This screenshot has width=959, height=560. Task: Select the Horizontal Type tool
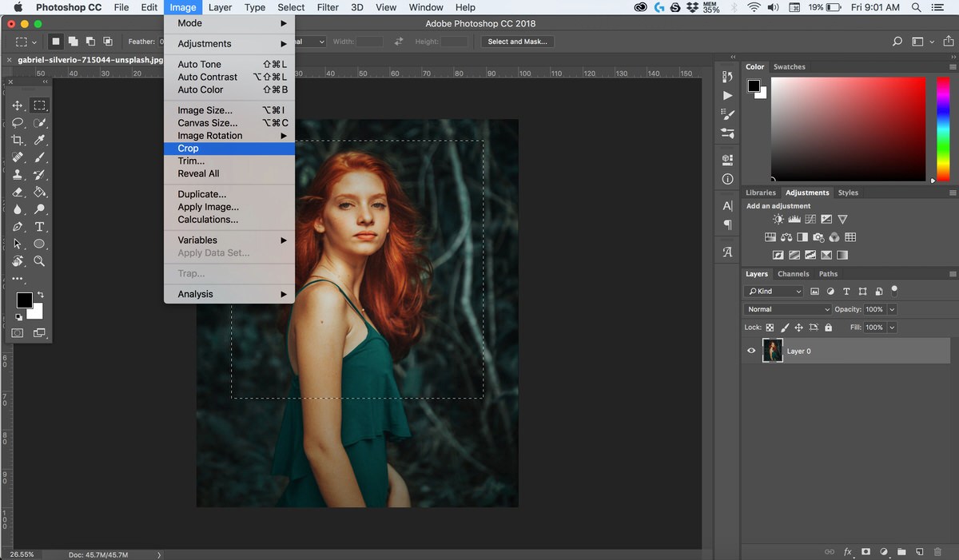pyautogui.click(x=39, y=227)
